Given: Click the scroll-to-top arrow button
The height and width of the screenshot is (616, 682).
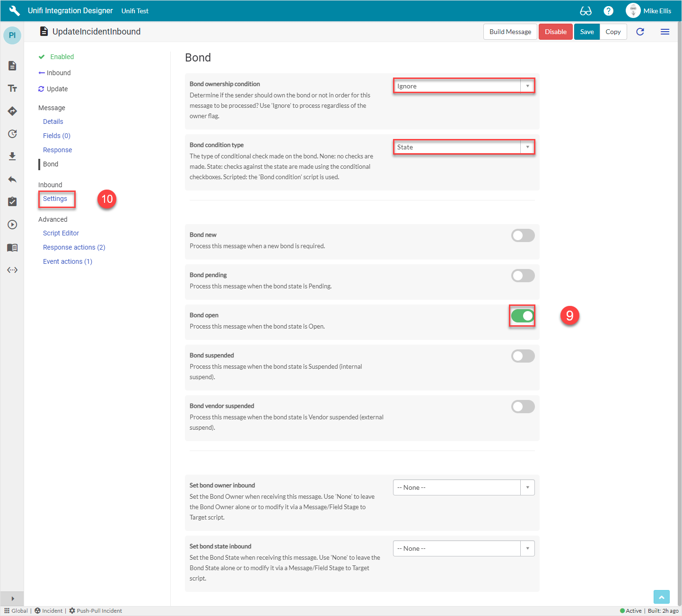Looking at the screenshot, I should (661, 597).
